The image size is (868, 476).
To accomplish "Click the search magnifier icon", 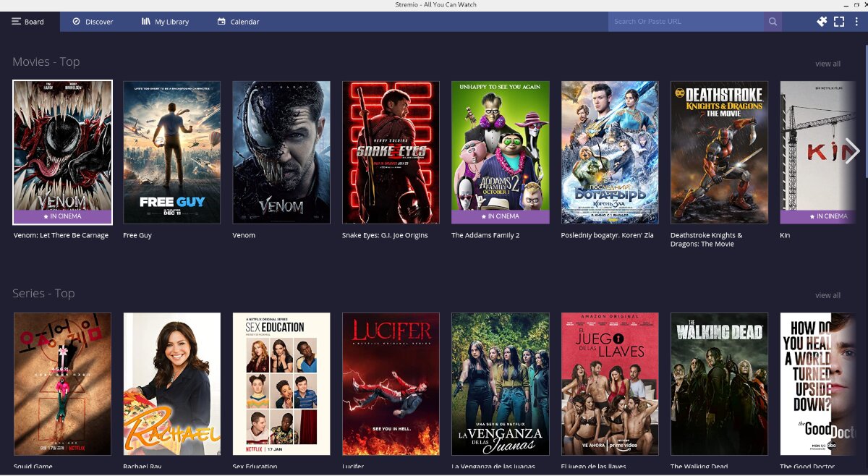I will coord(773,22).
